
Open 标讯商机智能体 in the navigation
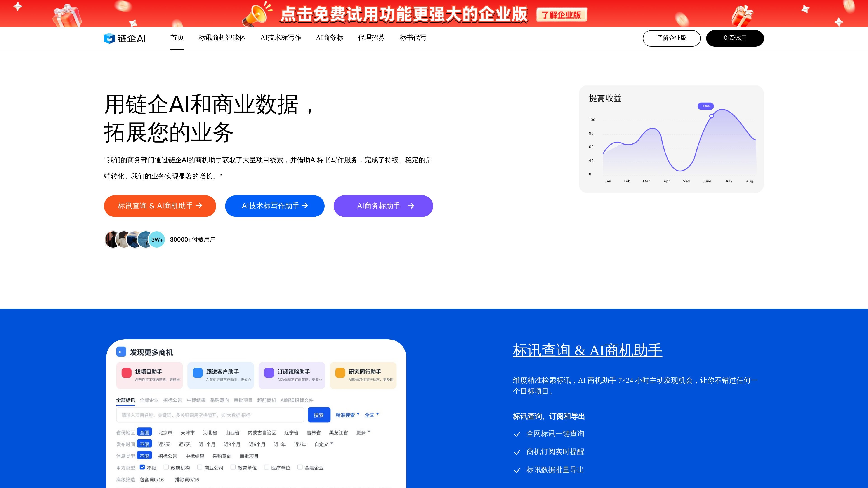point(222,38)
